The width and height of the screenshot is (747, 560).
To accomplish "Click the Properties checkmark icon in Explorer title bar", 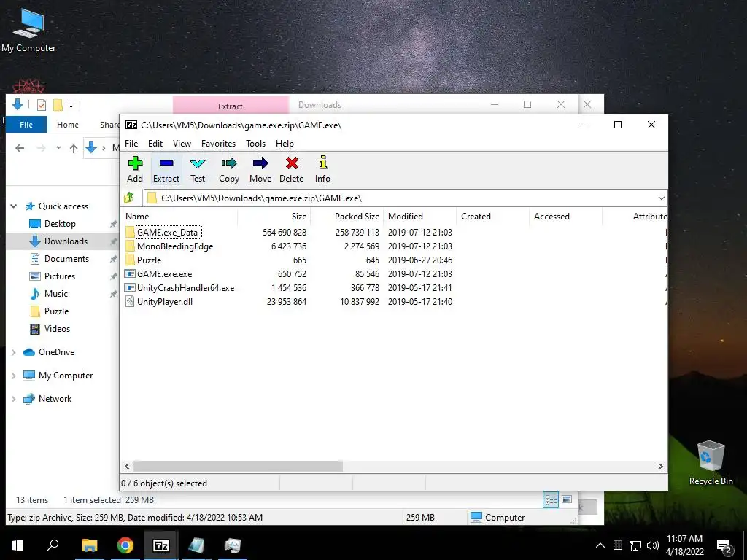I will click(x=42, y=105).
